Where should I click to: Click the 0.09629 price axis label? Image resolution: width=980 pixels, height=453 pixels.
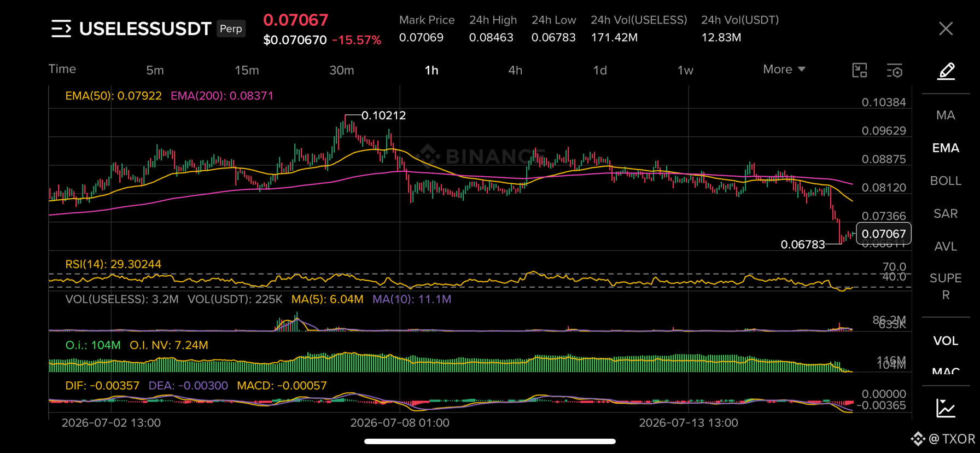coord(884,131)
